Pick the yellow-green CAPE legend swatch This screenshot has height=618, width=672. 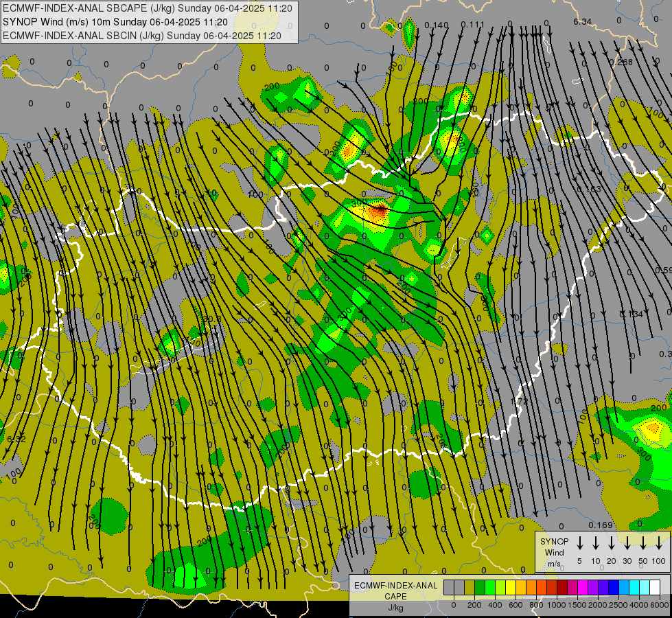pos(500,587)
